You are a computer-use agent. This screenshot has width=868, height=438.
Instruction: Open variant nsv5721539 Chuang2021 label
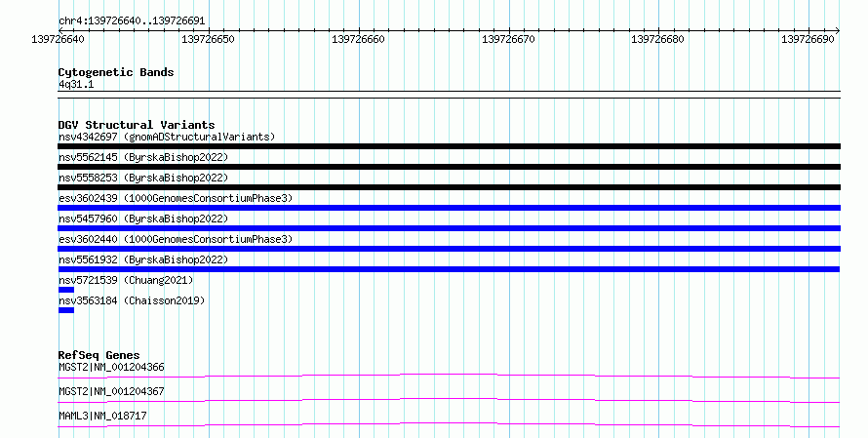pyautogui.click(x=126, y=280)
